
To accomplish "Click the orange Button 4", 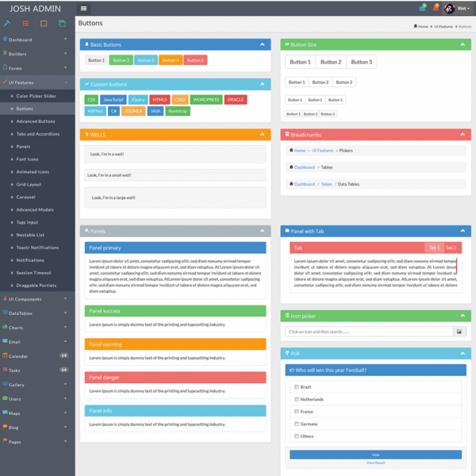I will point(171,60).
